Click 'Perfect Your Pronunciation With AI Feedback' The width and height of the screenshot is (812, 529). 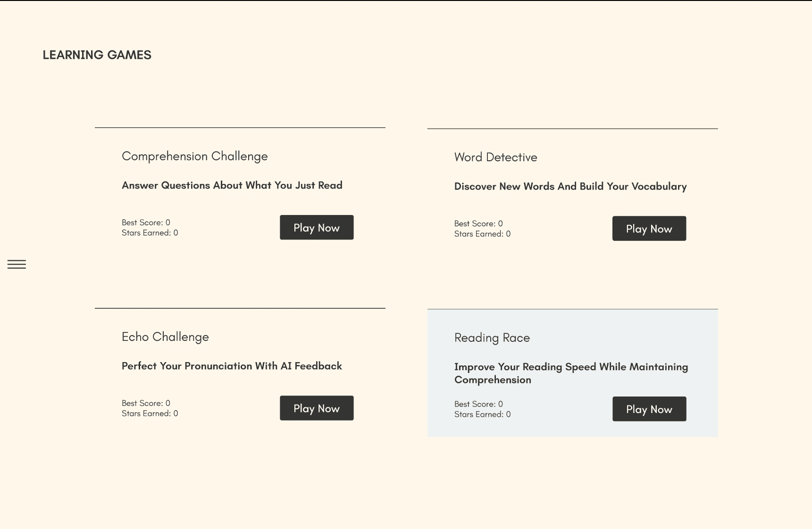(x=232, y=366)
